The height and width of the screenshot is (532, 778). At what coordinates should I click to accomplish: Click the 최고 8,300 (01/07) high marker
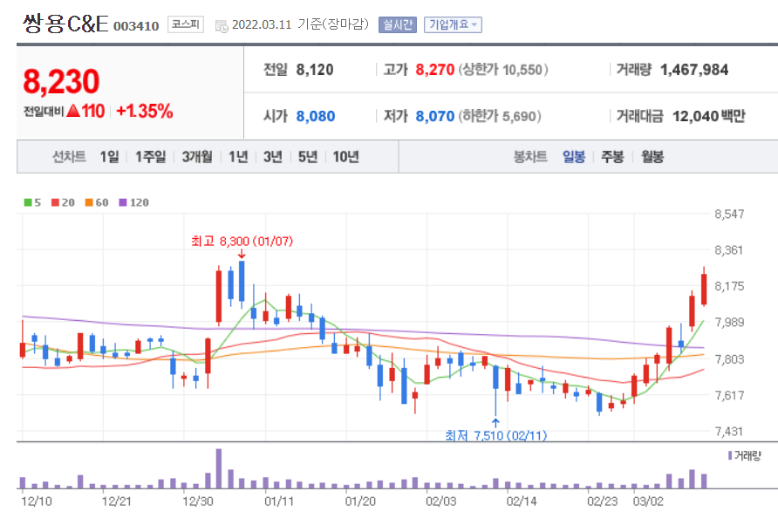[242, 242]
